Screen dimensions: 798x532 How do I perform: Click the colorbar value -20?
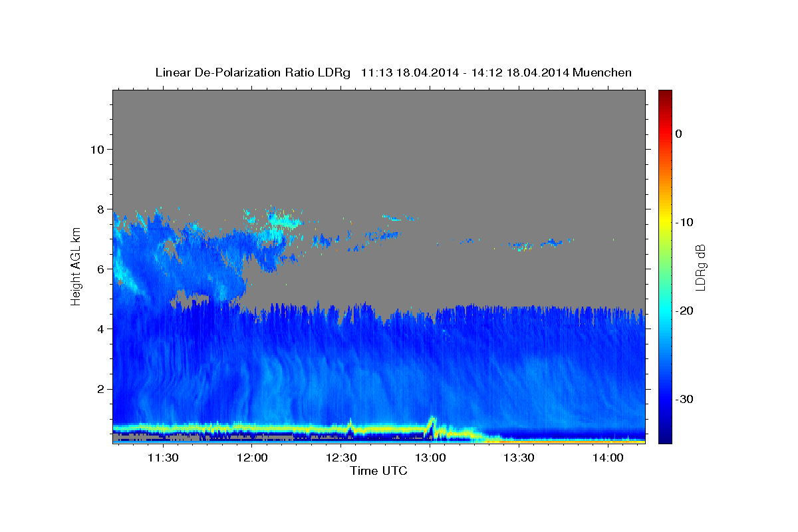click(x=684, y=311)
